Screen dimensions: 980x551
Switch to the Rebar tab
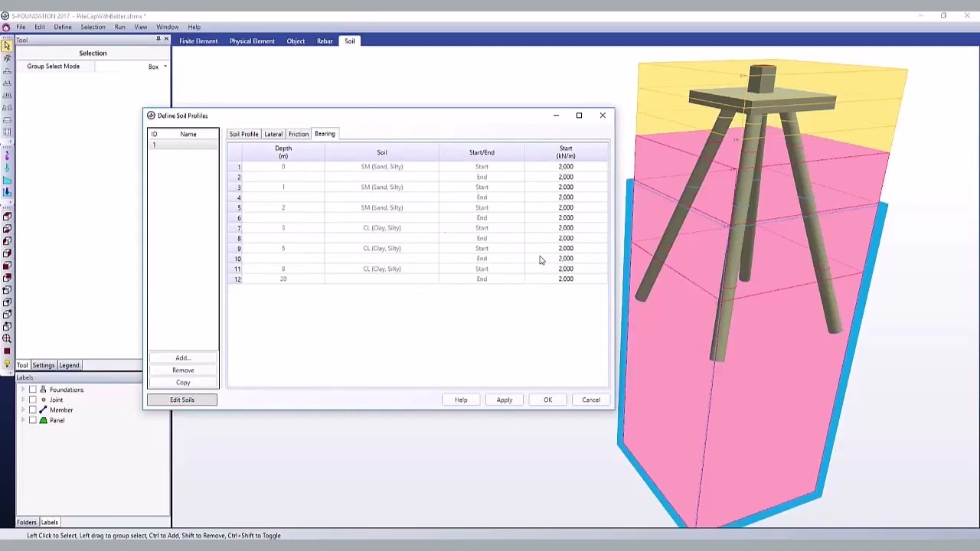click(x=325, y=41)
